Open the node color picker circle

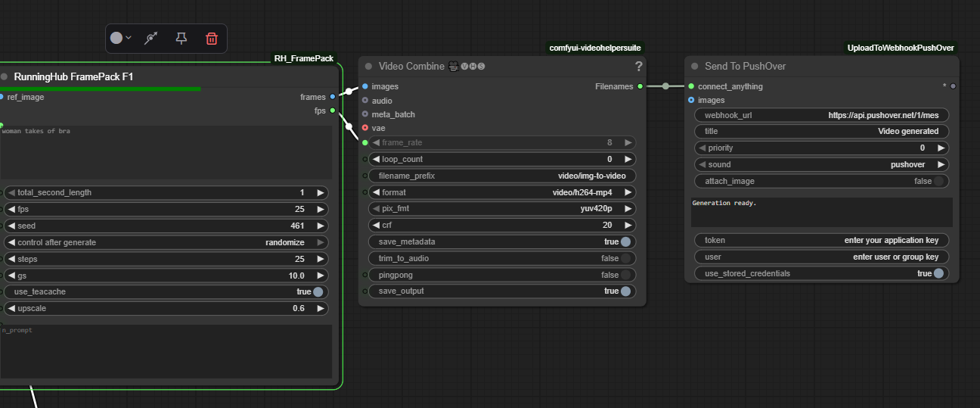(x=116, y=38)
